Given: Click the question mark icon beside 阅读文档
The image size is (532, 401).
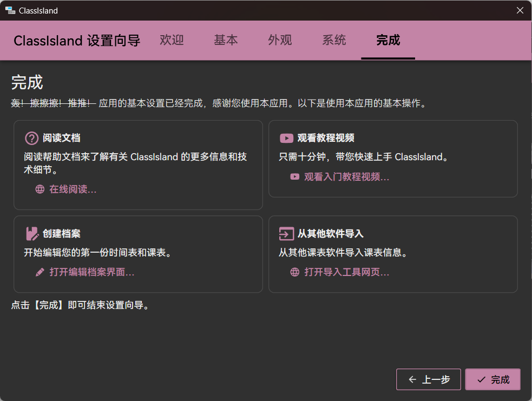Looking at the screenshot, I should (32, 138).
